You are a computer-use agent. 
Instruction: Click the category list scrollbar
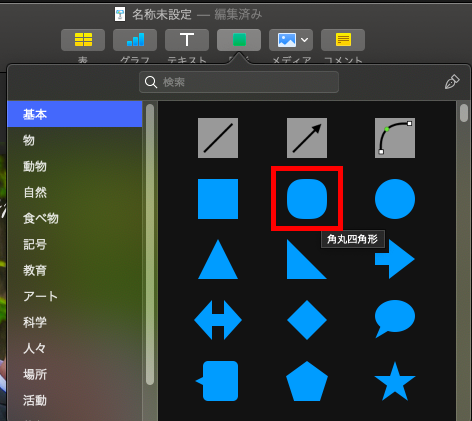tap(150, 245)
